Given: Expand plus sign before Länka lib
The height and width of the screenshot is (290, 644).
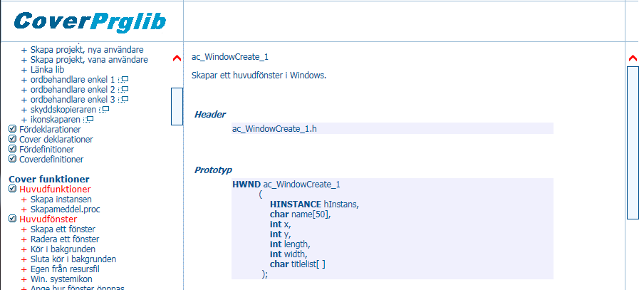Looking at the screenshot, I should [x=24, y=70].
